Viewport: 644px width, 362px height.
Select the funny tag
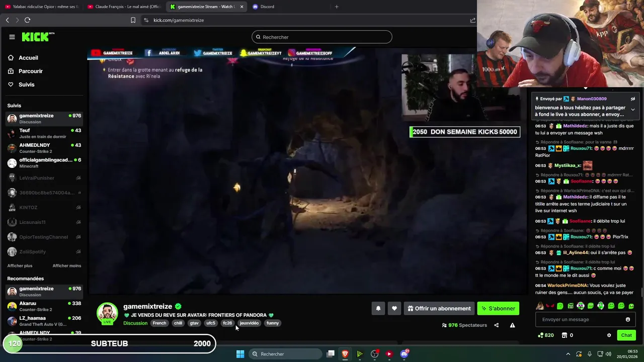coord(273,323)
